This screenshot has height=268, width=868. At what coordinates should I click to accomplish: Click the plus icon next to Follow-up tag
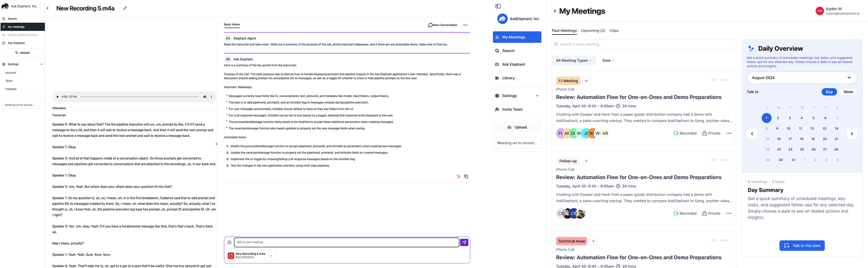click(586, 161)
